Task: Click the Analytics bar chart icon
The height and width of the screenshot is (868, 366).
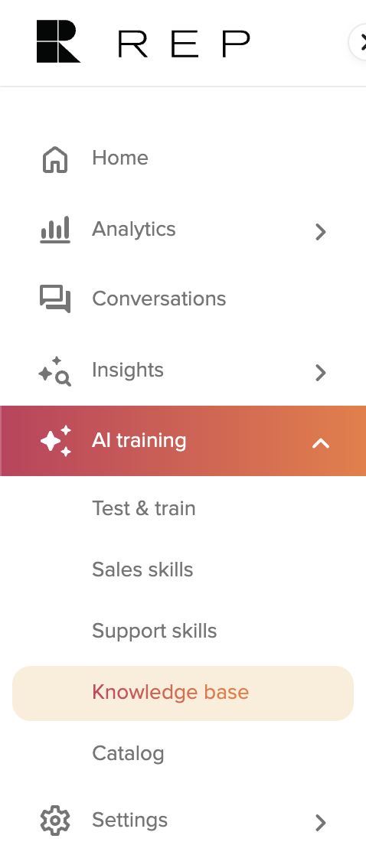Action: (x=55, y=230)
